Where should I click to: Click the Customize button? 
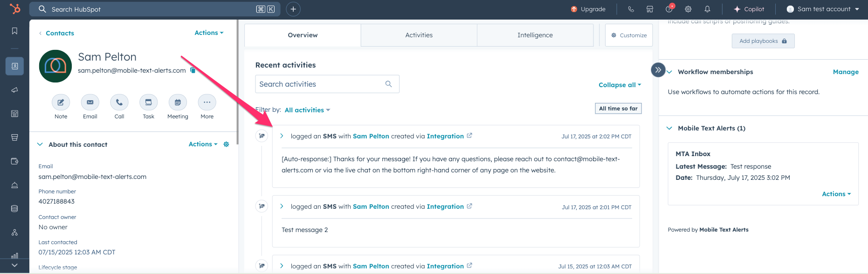pos(629,35)
